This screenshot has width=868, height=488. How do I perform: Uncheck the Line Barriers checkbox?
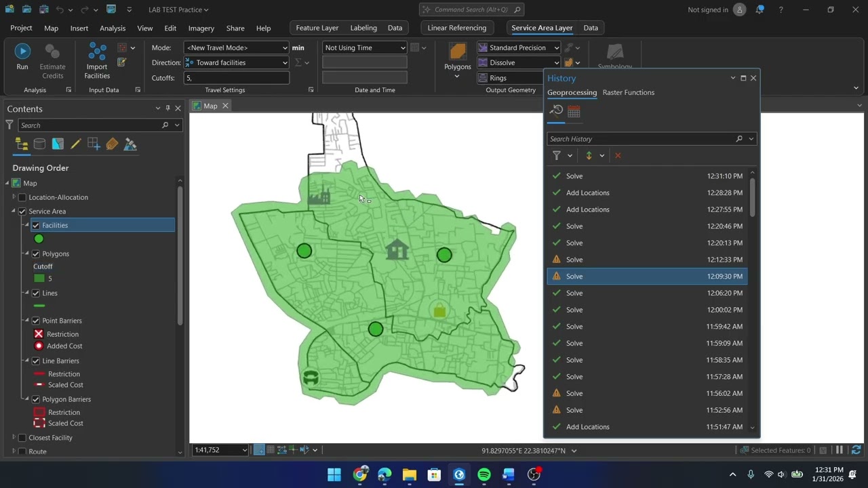point(36,361)
